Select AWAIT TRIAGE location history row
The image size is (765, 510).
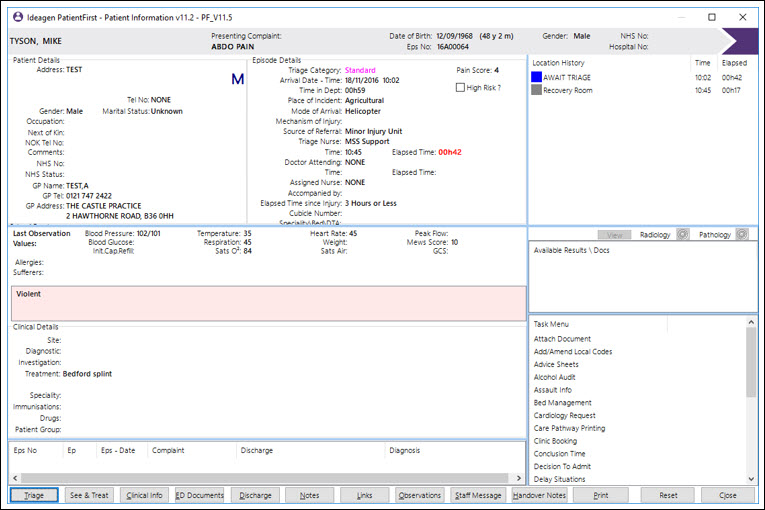point(643,77)
